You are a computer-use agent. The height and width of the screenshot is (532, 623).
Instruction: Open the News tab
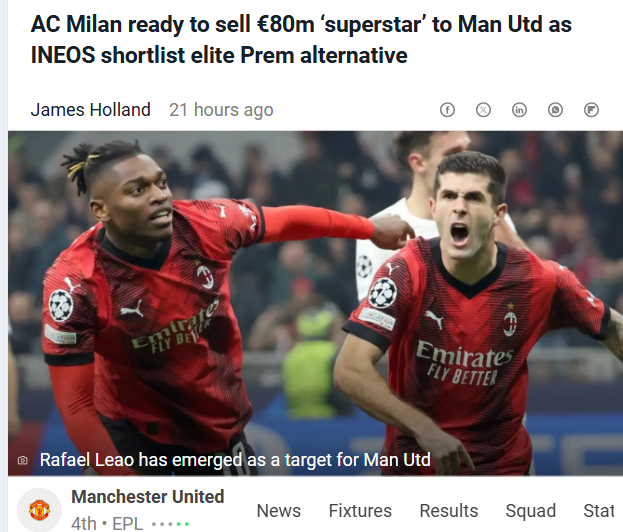click(279, 511)
